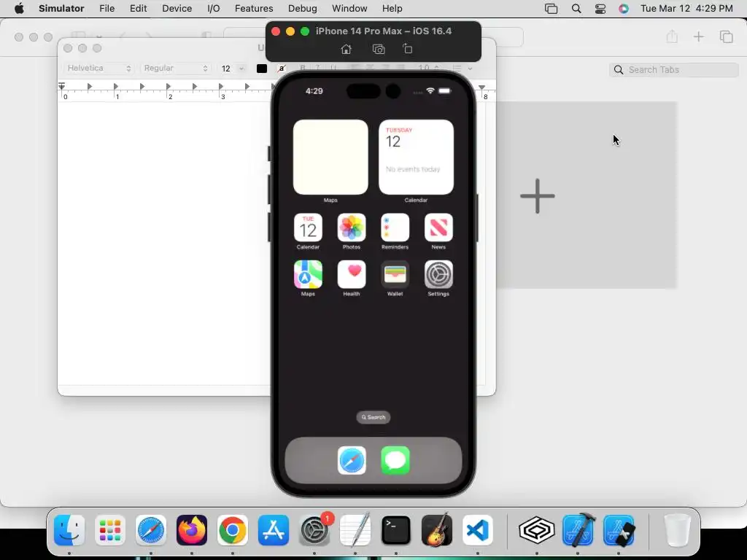Screen dimensions: 747x560
Task: Open the black text color swatch
Action: [262, 69]
